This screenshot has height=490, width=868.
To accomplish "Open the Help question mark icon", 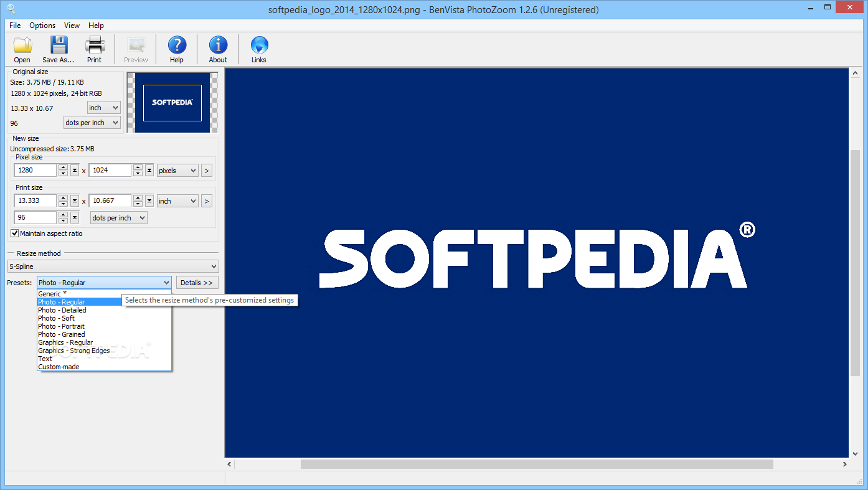I will (177, 49).
